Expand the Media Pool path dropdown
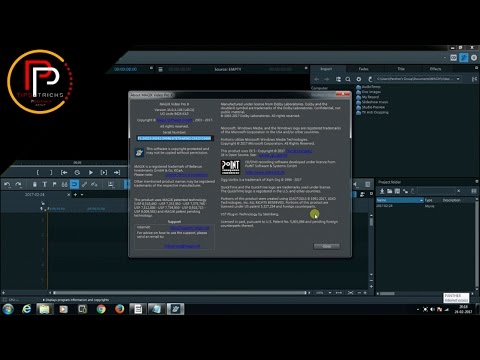480x360 pixels. coord(458,79)
